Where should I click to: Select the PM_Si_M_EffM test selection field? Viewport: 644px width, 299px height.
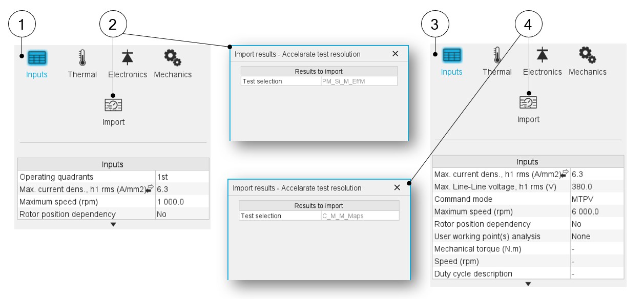(358, 81)
